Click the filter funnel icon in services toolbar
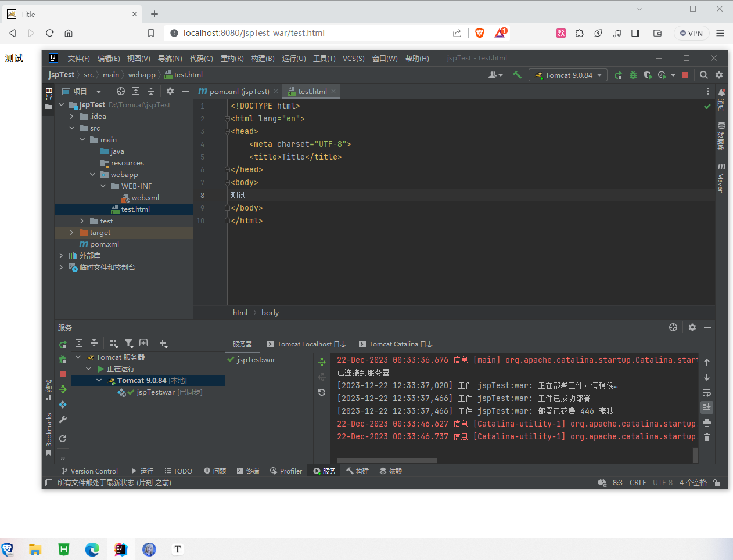The height and width of the screenshot is (560, 733). [128, 344]
